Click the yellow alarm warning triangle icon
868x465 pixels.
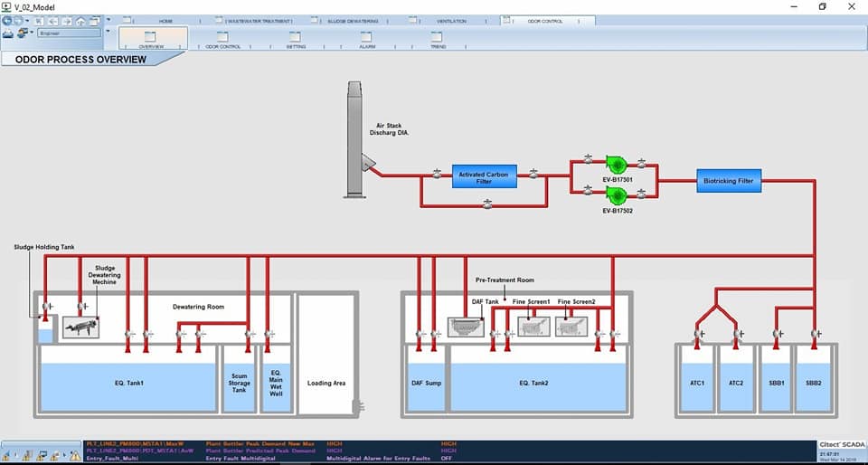click(75, 456)
